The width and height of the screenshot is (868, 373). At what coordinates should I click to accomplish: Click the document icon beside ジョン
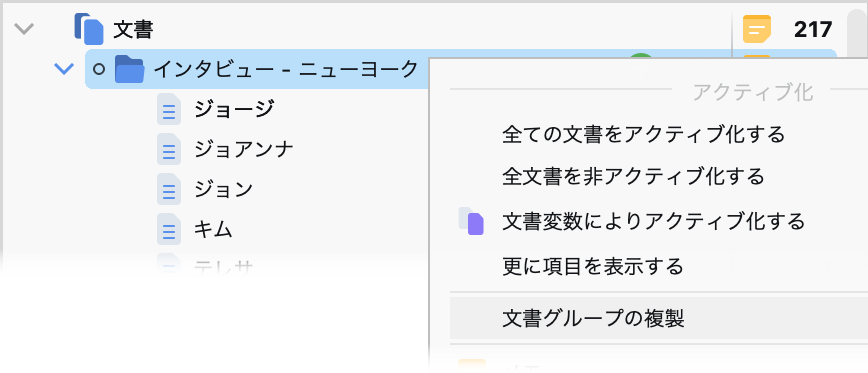(169, 189)
